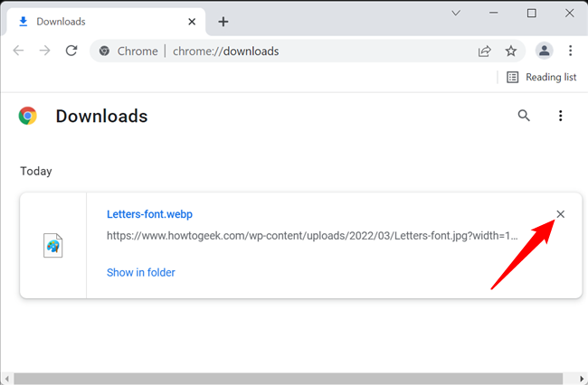
Task: Expand the tab search chevron
Action: pyautogui.click(x=457, y=14)
